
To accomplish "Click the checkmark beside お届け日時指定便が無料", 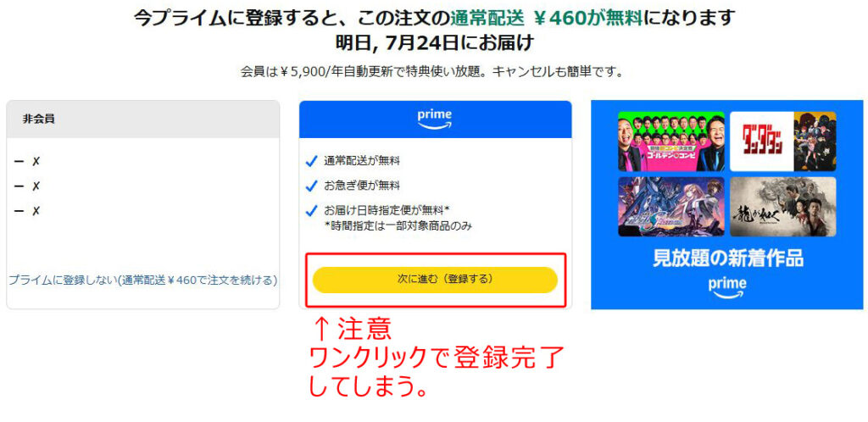I will point(311,211).
